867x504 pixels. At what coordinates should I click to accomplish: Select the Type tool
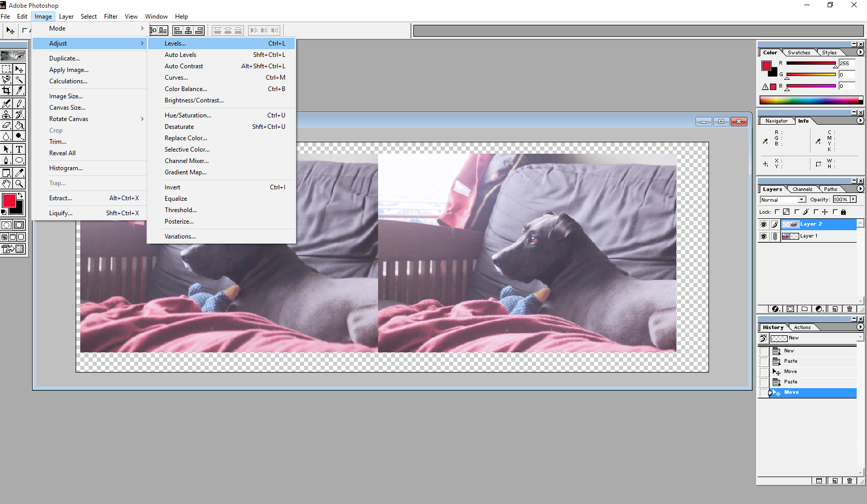click(19, 149)
